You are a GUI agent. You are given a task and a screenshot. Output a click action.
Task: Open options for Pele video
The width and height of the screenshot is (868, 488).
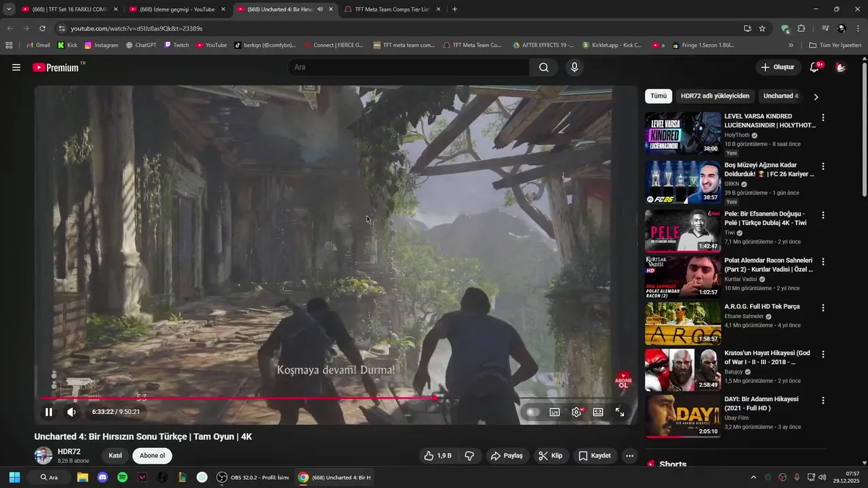tap(823, 215)
